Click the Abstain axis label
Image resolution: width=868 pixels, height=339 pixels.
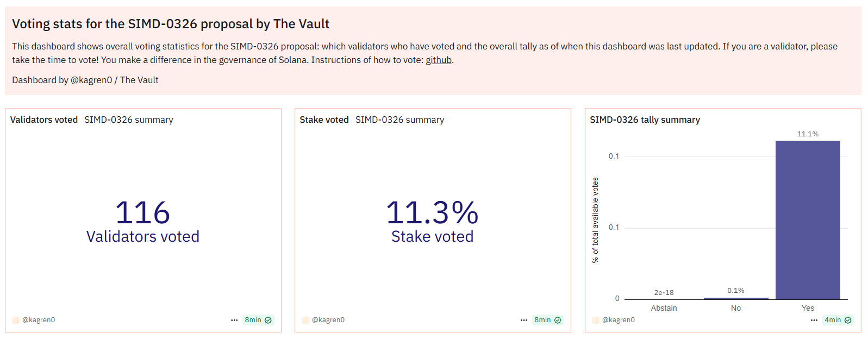(x=663, y=308)
